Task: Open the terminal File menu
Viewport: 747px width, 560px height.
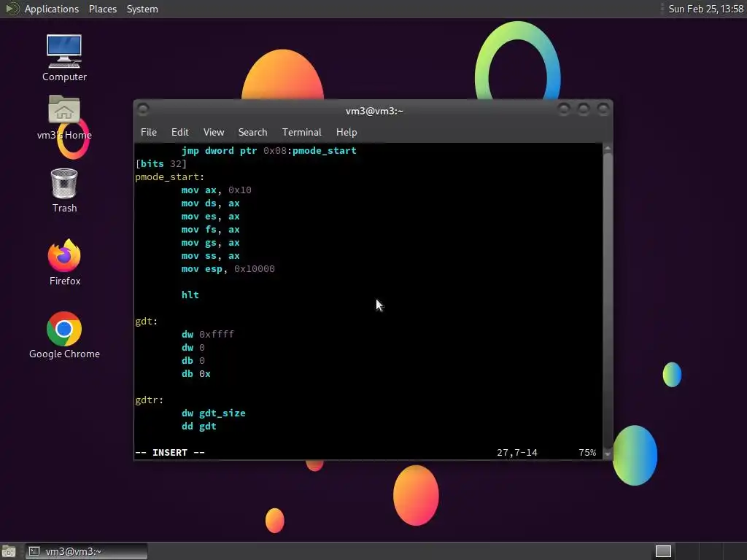Action: (x=149, y=133)
